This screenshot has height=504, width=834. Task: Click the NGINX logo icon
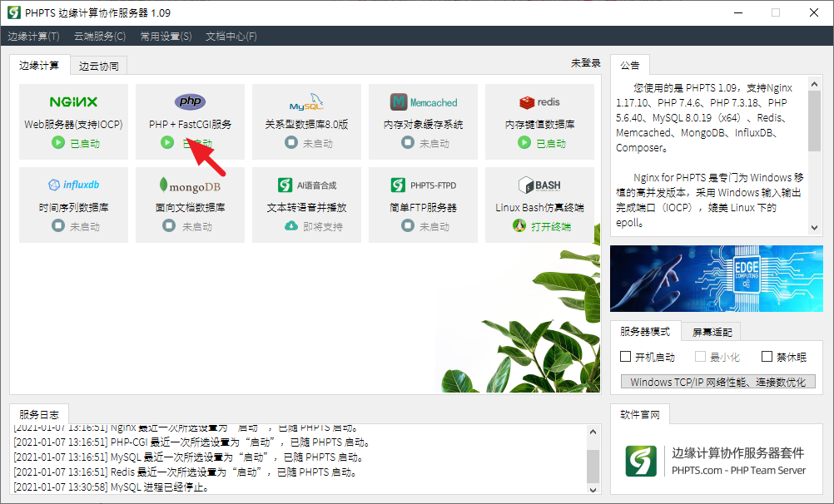click(73, 101)
